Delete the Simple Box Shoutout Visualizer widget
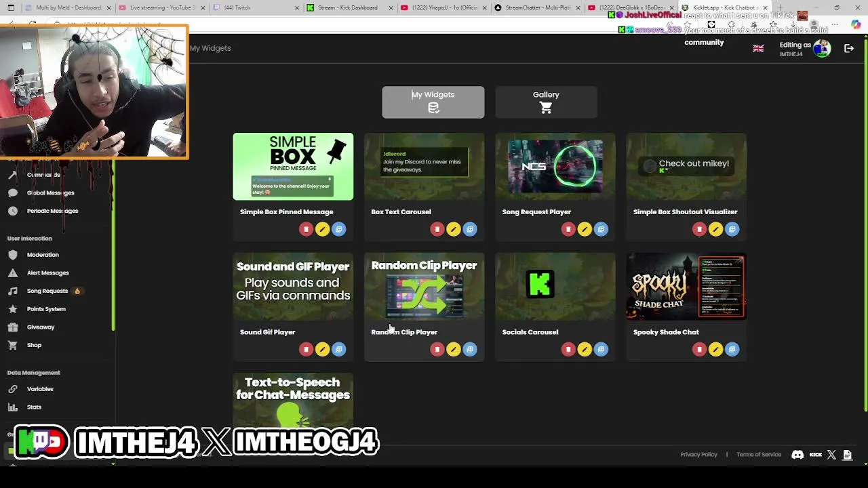Viewport: 868px width, 488px height. (699, 229)
